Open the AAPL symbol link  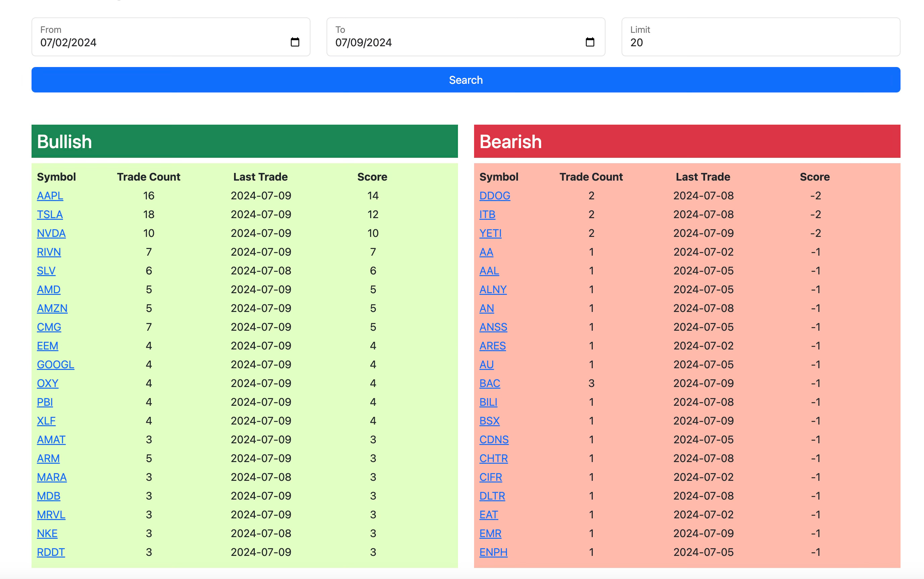coord(50,196)
